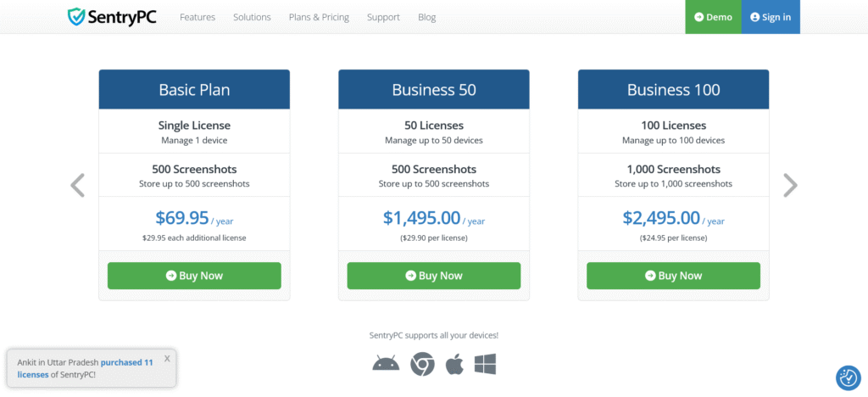The width and height of the screenshot is (868, 397).
Task: Click the Apple device icon
Action: [x=454, y=365]
